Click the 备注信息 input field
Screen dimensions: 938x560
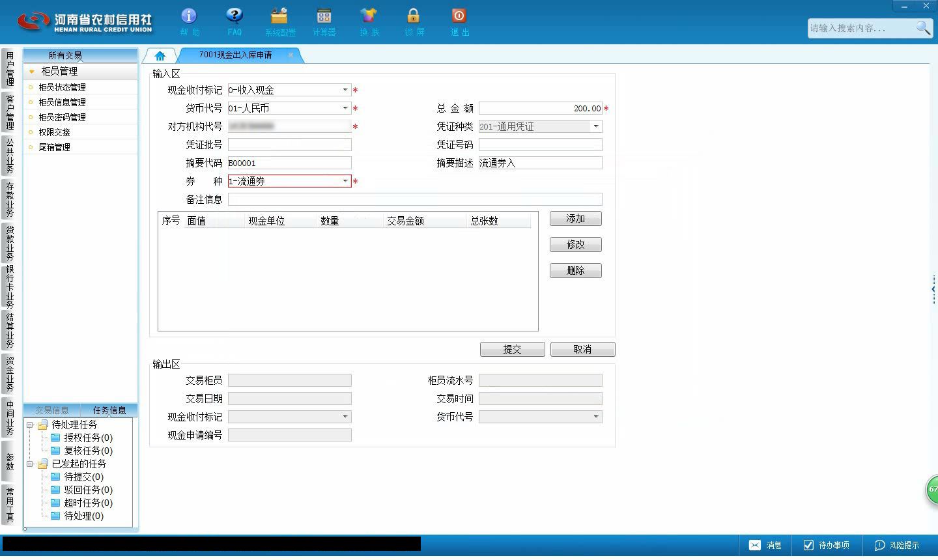click(x=415, y=199)
